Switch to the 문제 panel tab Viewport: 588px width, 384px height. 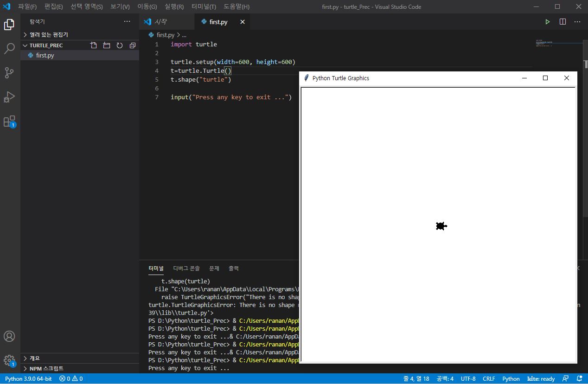click(214, 269)
